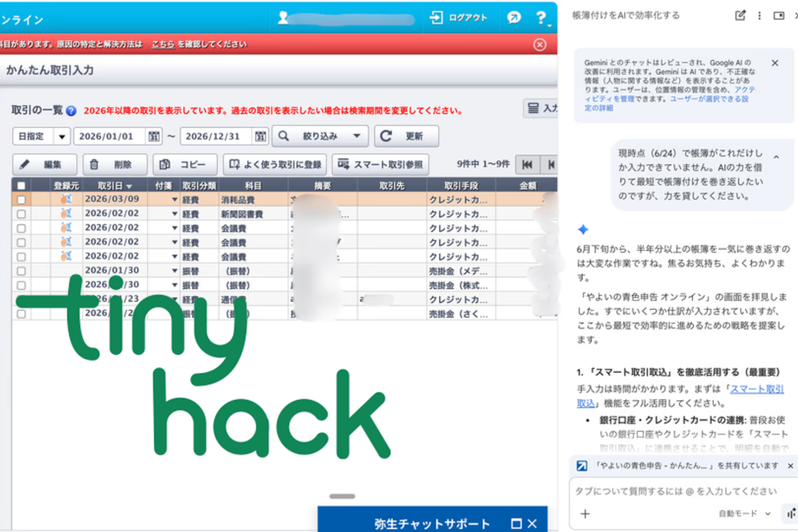Click よく使う取引に登録 button
This screenshot has height=532, width=798.
[275, 164]
